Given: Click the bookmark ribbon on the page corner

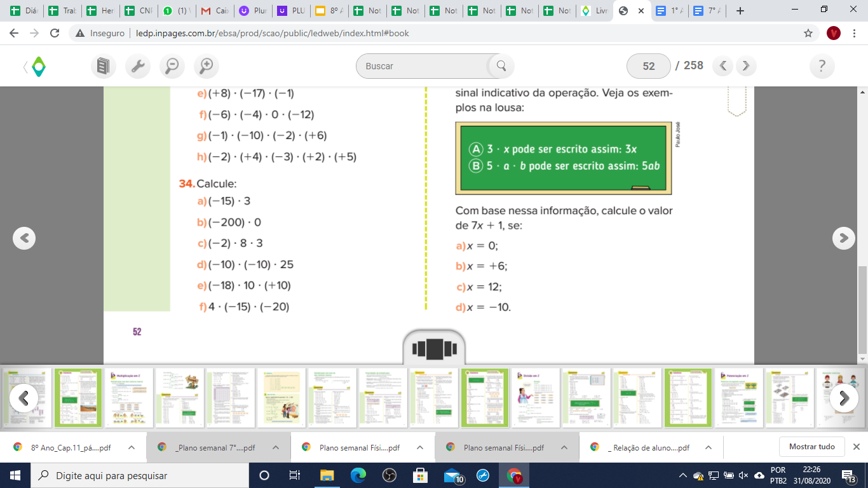Looking at the screenshot, I should (736, 102).
